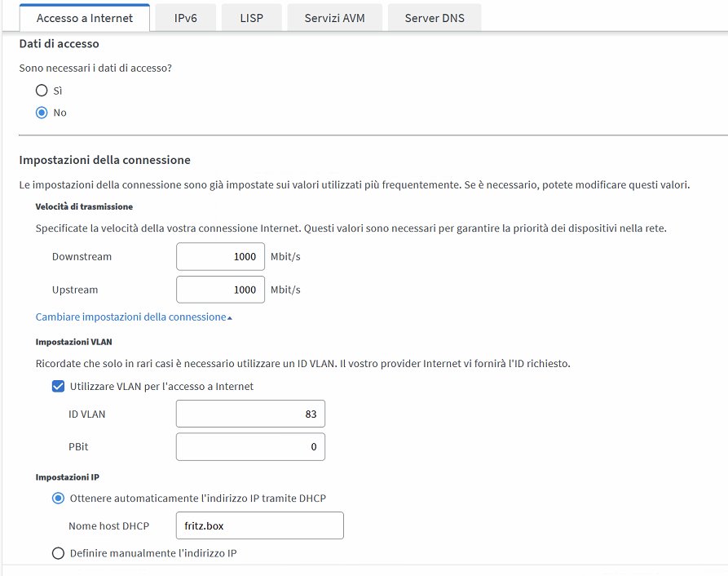
Task: Click the ID VLAN input box
Action: tap(250, 414)
